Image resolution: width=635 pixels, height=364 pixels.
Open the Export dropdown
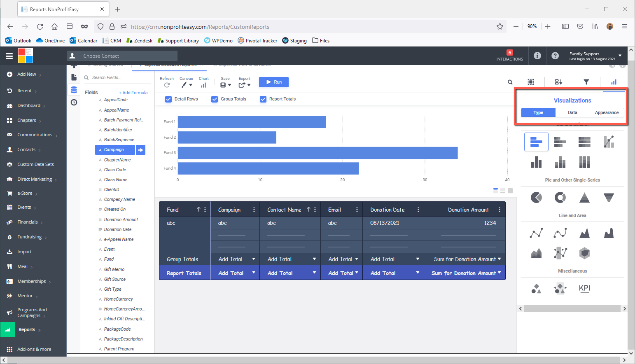point(244,82)
